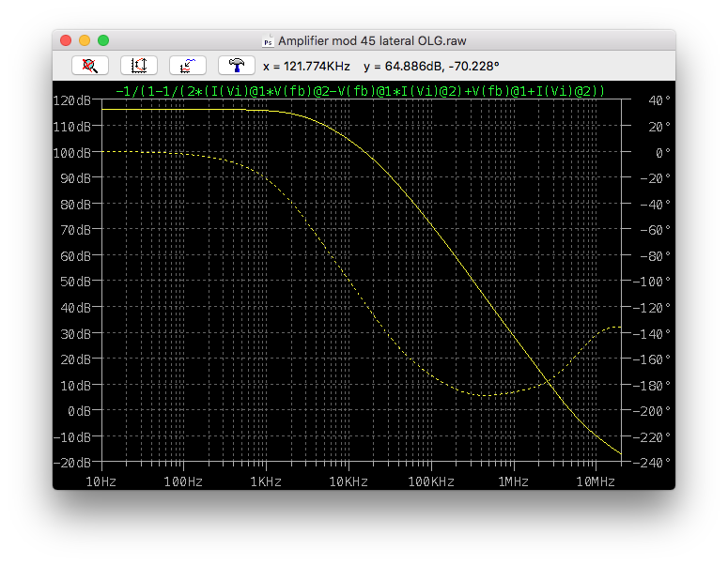Click the -120° right phase axis label
Screen dimensions: 728x565
[652, 308]
